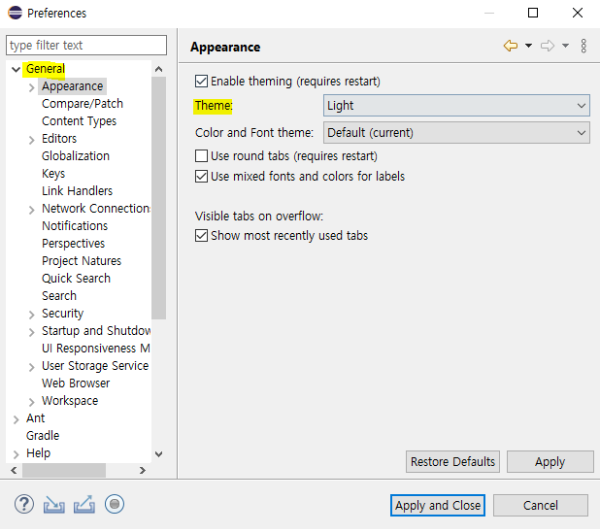
Task: Select UI Responsiveness Monitoring item
Action: (x=96, y=348)
